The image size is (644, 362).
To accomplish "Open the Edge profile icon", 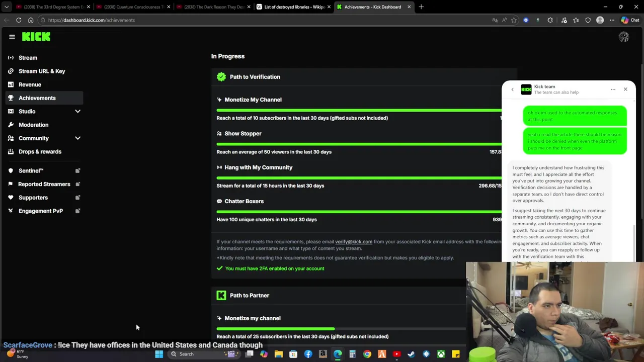I will pyautogui.click(x=600, y=20).
